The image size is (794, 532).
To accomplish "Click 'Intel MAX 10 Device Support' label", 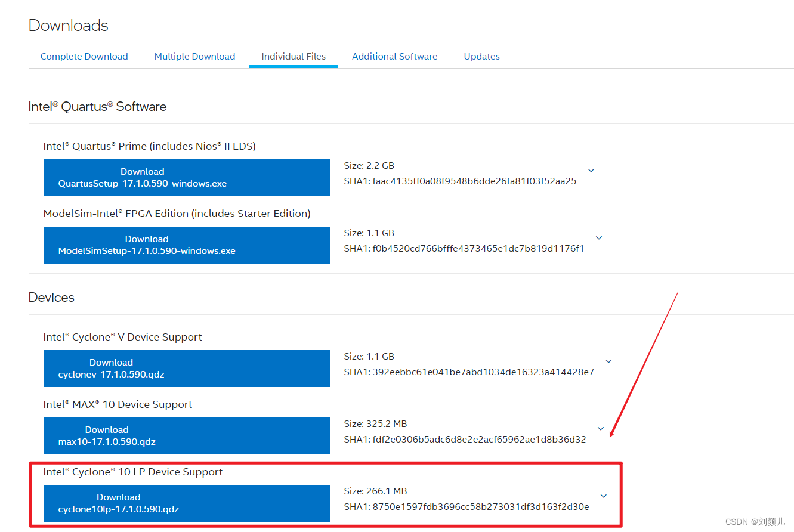I will [x=118, y=404].
